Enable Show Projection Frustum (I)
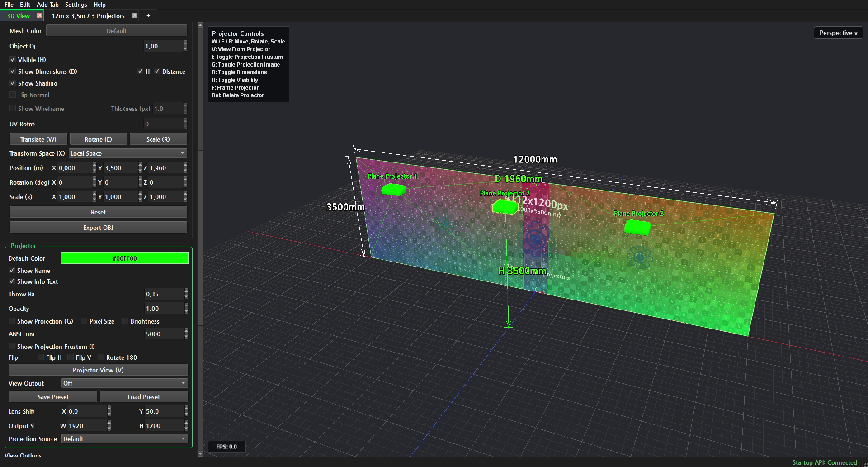The width and height of the screenshot is (868, 467). pyautogui.click(x=12, y=347)
